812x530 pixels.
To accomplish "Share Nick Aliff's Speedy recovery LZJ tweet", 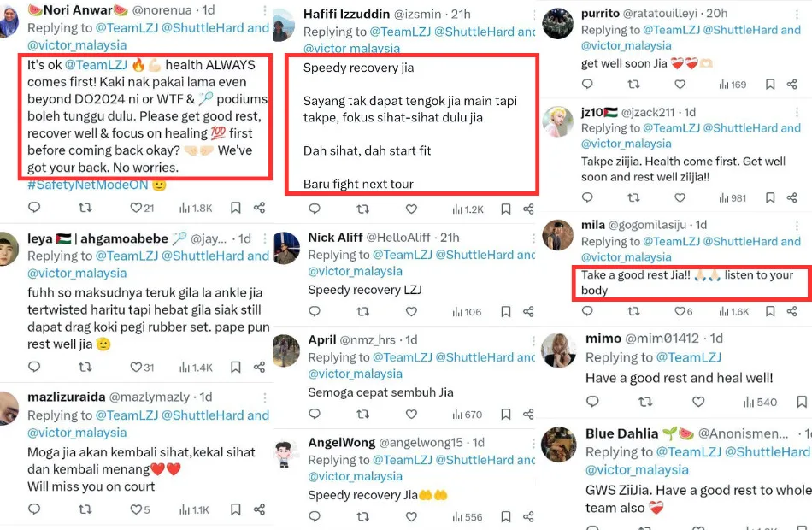I will click(527, 312).
